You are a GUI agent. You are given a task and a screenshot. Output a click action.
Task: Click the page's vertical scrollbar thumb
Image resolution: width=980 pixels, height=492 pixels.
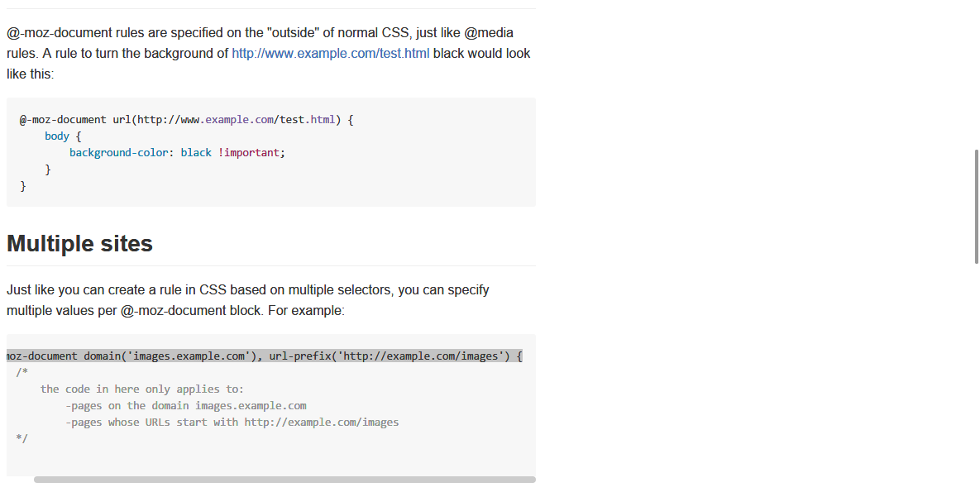click(977, 207)
